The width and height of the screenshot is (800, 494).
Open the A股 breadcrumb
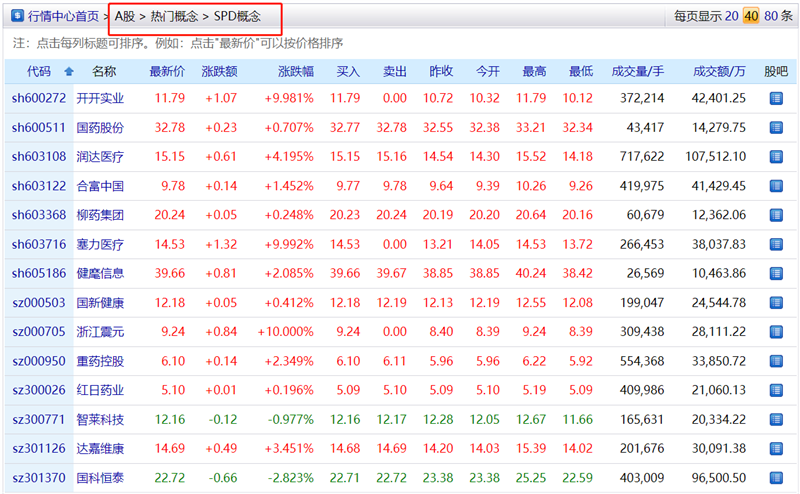point(125,16)
